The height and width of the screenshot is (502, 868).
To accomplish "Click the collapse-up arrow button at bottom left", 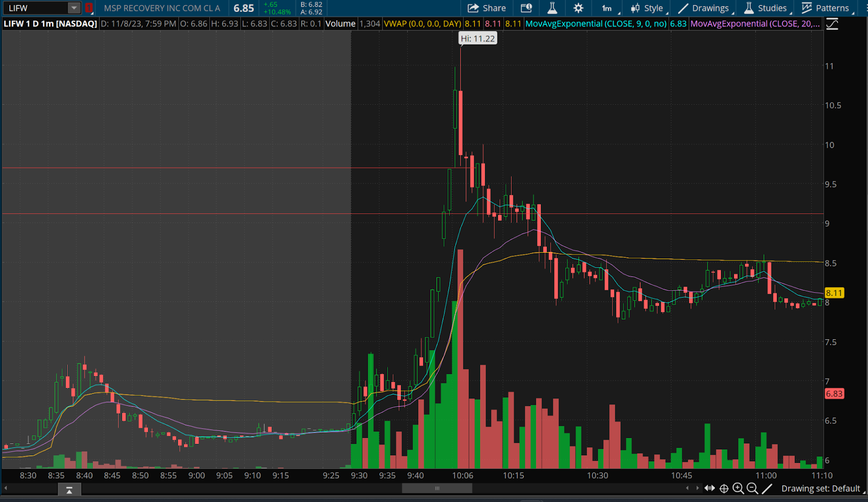I will pyautogui.click(x=69, y=490).
